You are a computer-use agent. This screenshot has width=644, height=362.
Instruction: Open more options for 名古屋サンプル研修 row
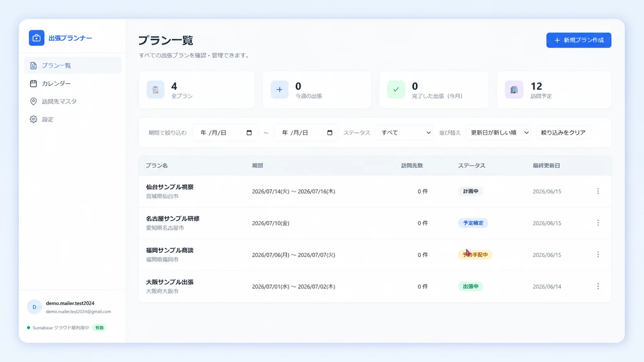pyautogui.click(x=598, y=223)
